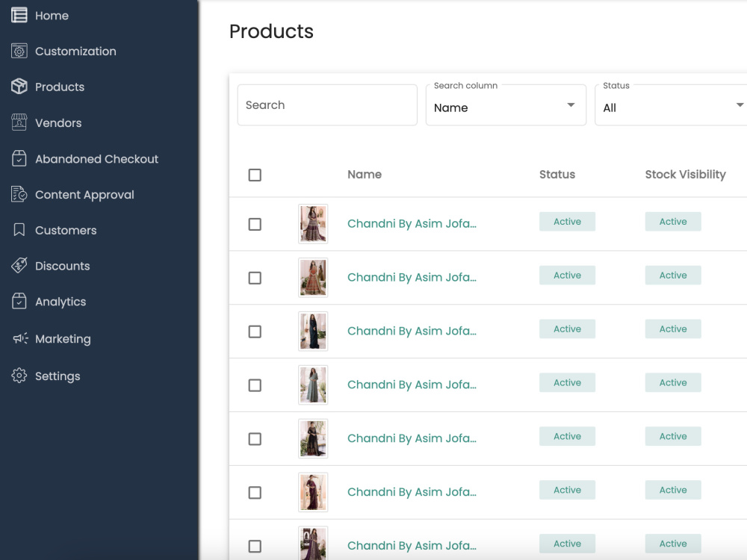The width and height of the screenshot is (747, 560).
Task: Click the fifth product's thumbnail image
Action: point(313,438)
